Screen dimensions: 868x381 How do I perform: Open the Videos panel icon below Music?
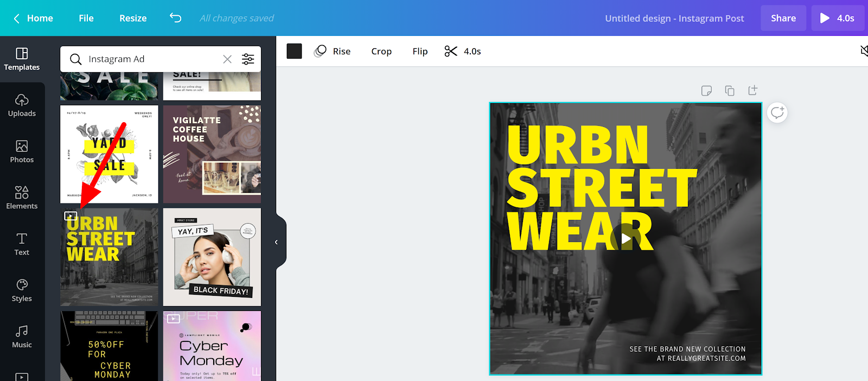click(x=22, y=376)
